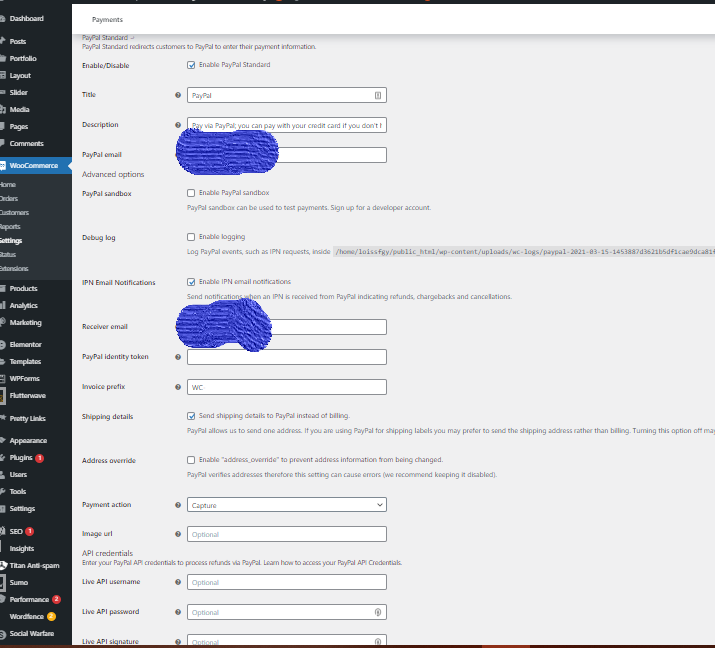Screen dimensions: 715x648
Task: Go to WooCommerce Status submenu
Action: (x=8, y=254)
